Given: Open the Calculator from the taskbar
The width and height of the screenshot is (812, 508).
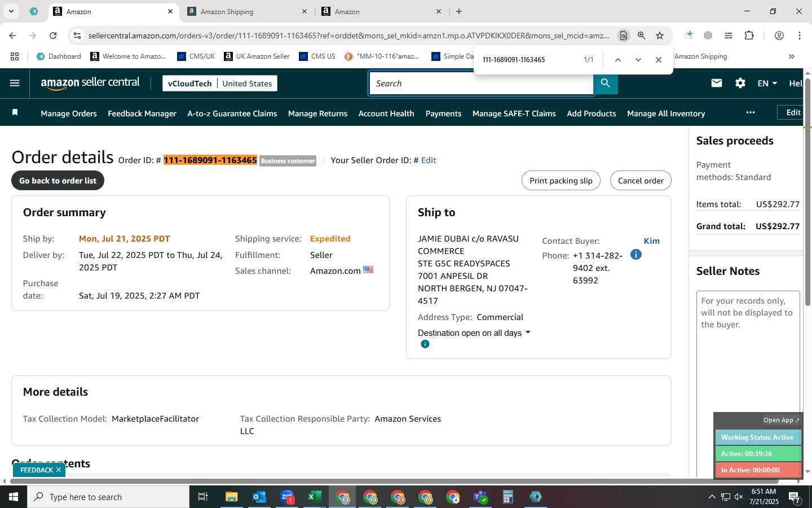Looking at the screenshot, I should click(x=507, y=497).
